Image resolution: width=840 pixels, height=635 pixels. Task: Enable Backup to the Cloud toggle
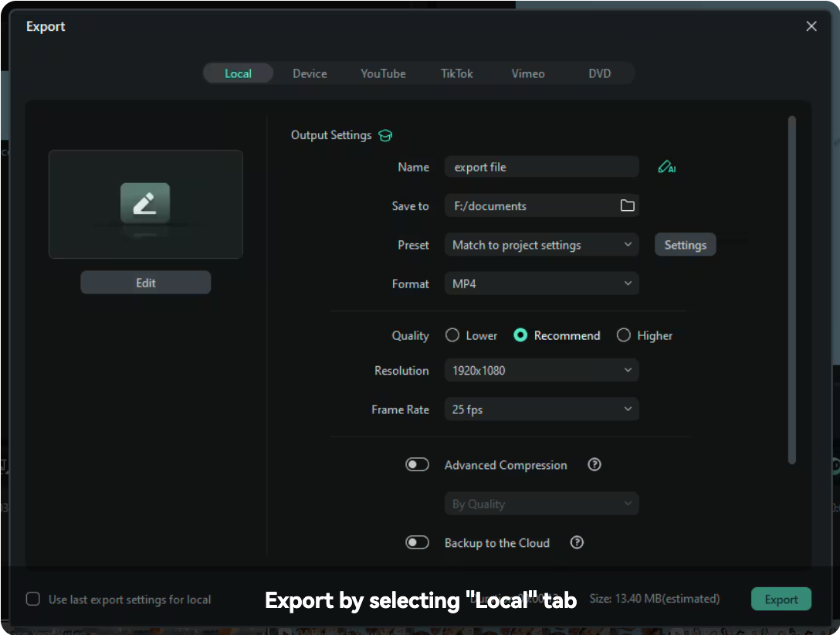417,542
